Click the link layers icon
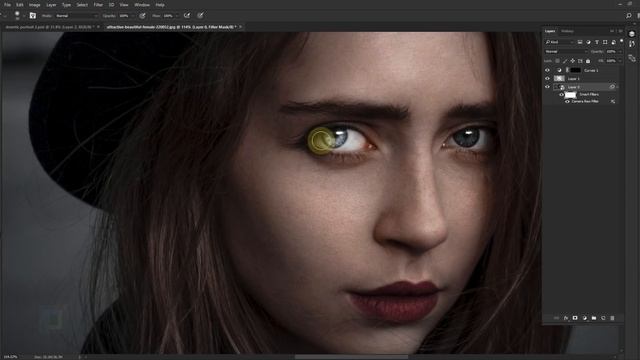640x360 pixels. click(556, 318)
